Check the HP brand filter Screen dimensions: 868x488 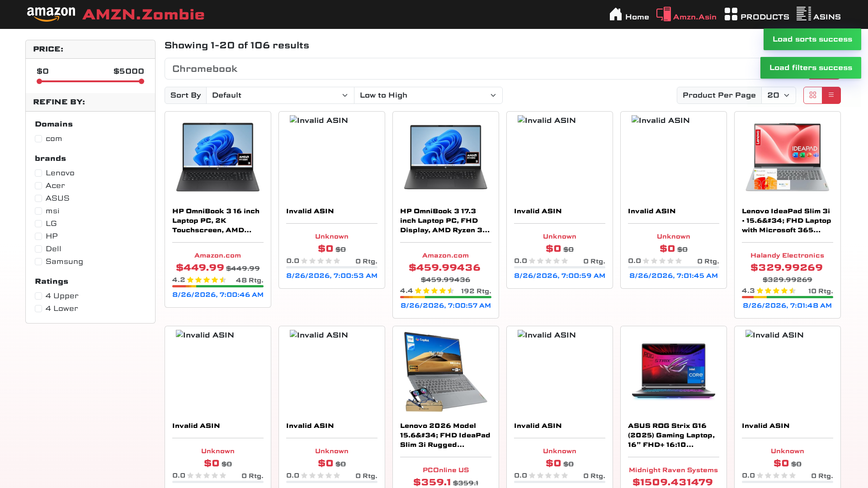pos(38,236)
